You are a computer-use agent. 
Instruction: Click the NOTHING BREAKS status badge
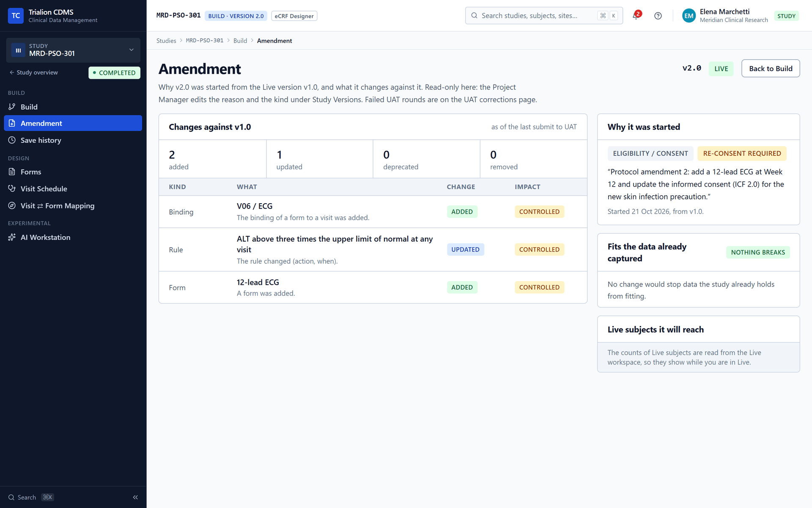(758, 252)
